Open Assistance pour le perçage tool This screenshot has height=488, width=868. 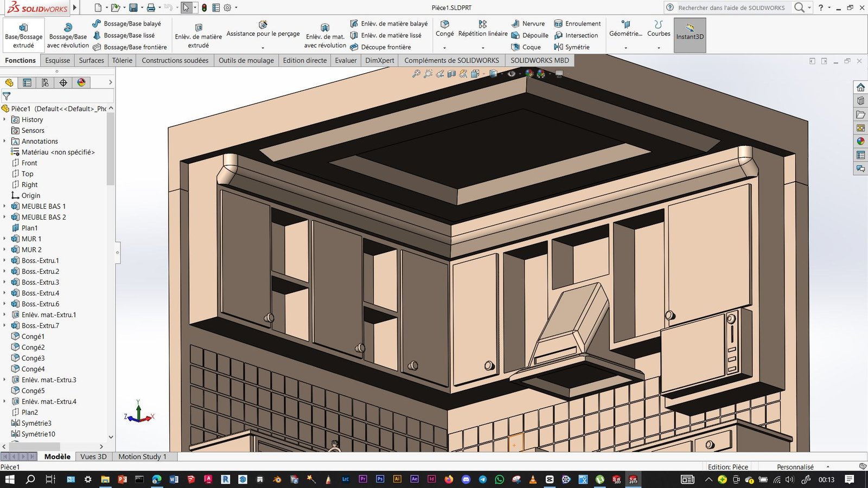point(263,28)
